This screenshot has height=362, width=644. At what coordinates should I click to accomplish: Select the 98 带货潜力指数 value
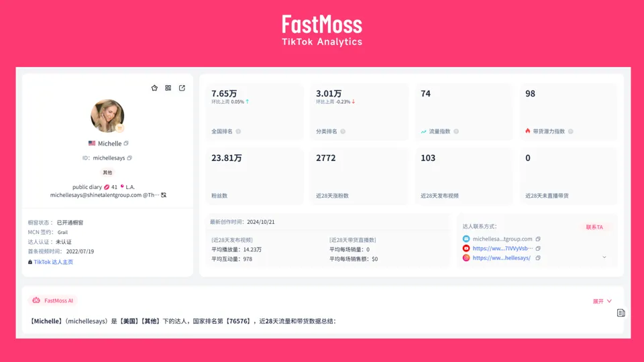(x=530, y=94)
